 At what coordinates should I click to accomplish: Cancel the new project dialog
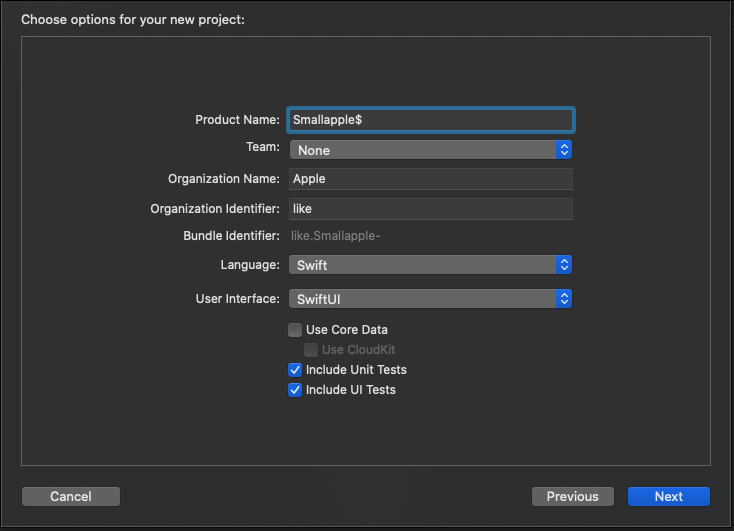[x=71, y=497]
